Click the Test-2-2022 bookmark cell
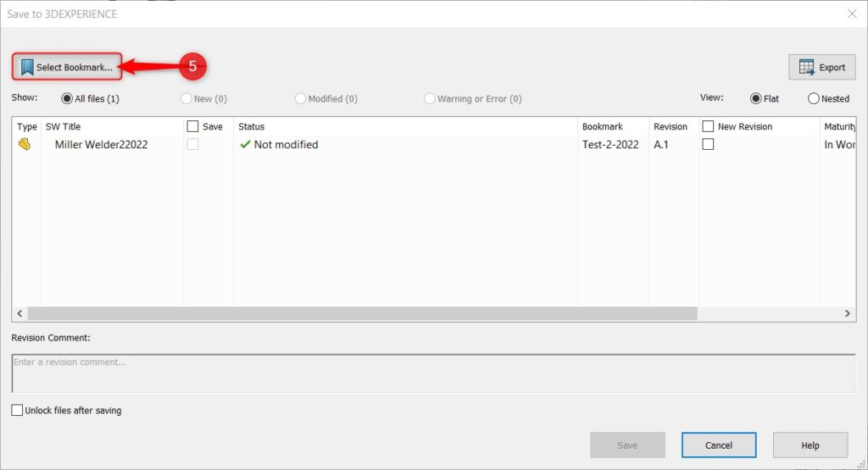The width and height of the screenshot is (868, 470). pyautogui.click(x=610, y=144)
